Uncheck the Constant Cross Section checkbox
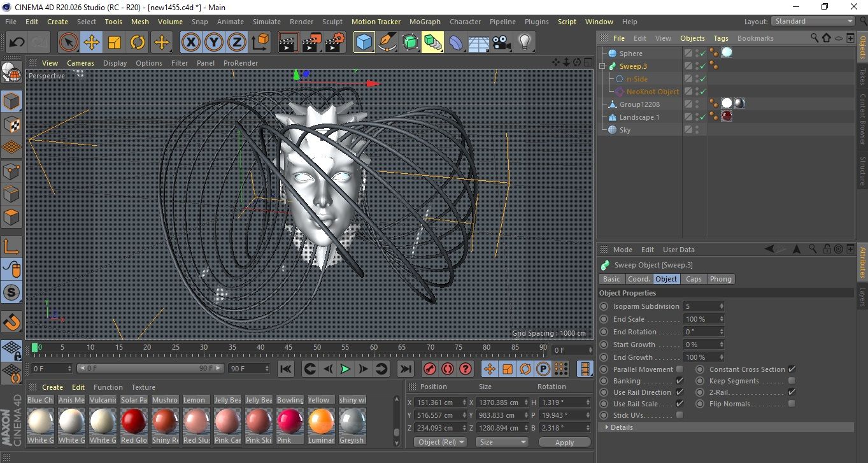 [x=792, y=369]
